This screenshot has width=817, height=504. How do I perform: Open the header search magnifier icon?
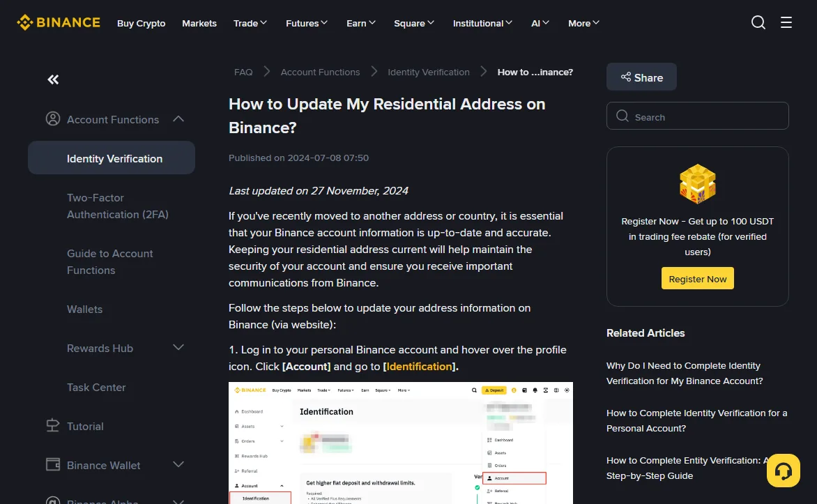(x=758, y=22)
